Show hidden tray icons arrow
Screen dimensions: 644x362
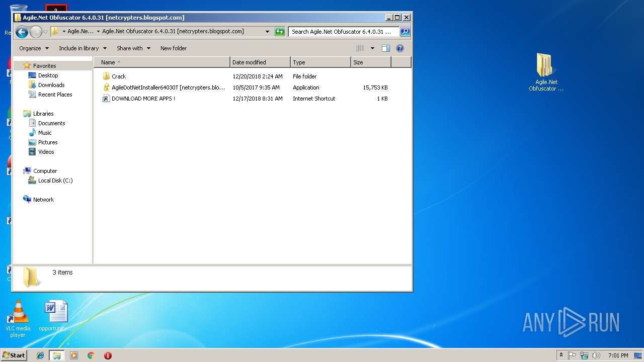pos(561,355)
